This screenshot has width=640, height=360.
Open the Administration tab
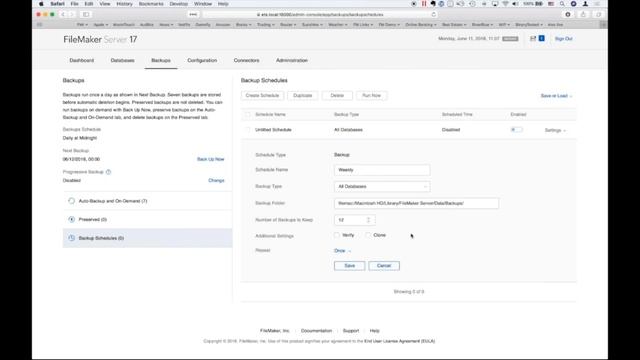[292, 60]
